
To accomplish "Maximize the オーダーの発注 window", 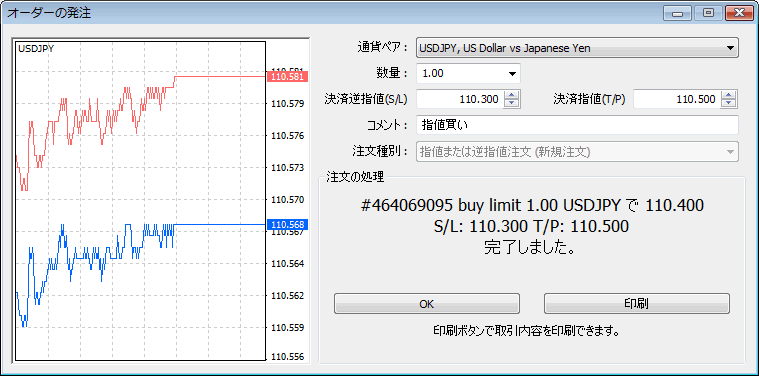I will tap(708, 13).
